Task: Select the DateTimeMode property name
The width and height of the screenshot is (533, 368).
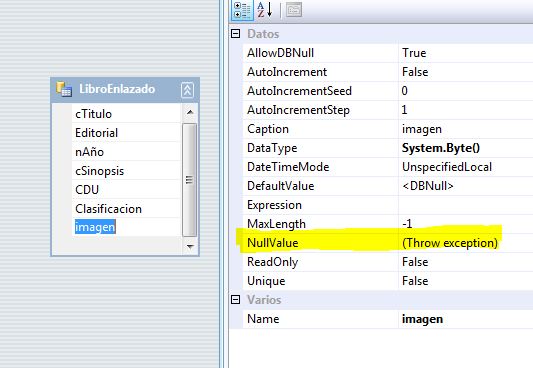Action: pyautogui.click(x=288, y=167)
